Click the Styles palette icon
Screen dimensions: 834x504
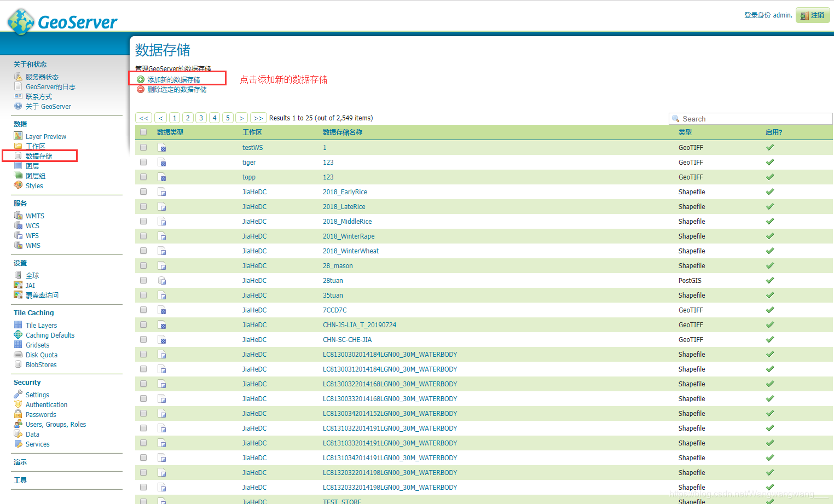pos(18,186)
